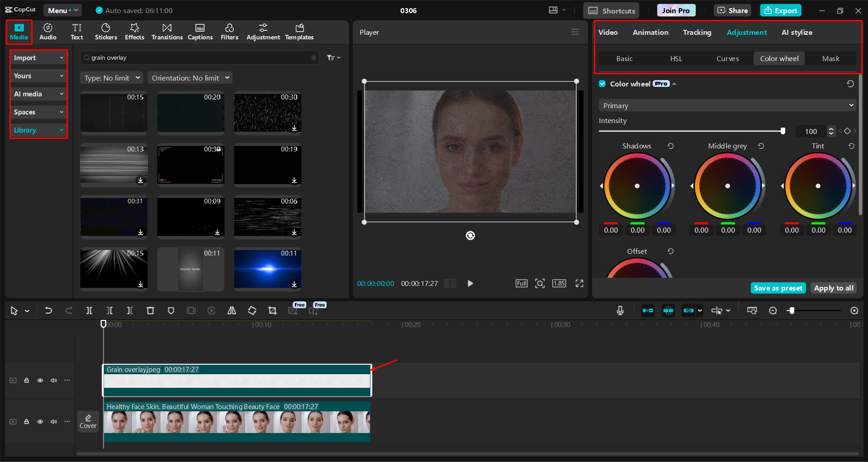Click the Apply to all button
The width and height of the screenshot is (868, 462).
tap(833, 288)
